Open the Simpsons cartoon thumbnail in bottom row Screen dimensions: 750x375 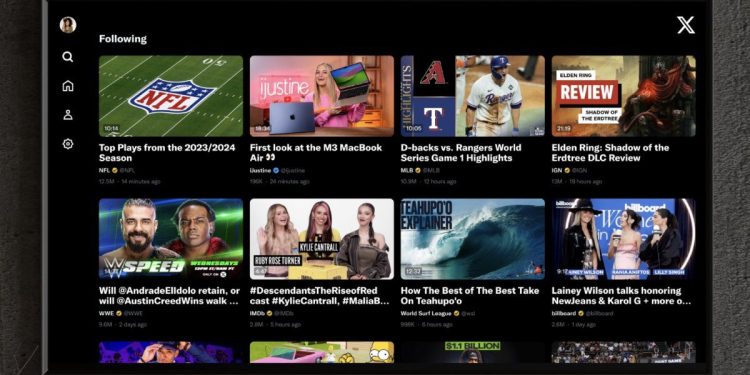322,352
